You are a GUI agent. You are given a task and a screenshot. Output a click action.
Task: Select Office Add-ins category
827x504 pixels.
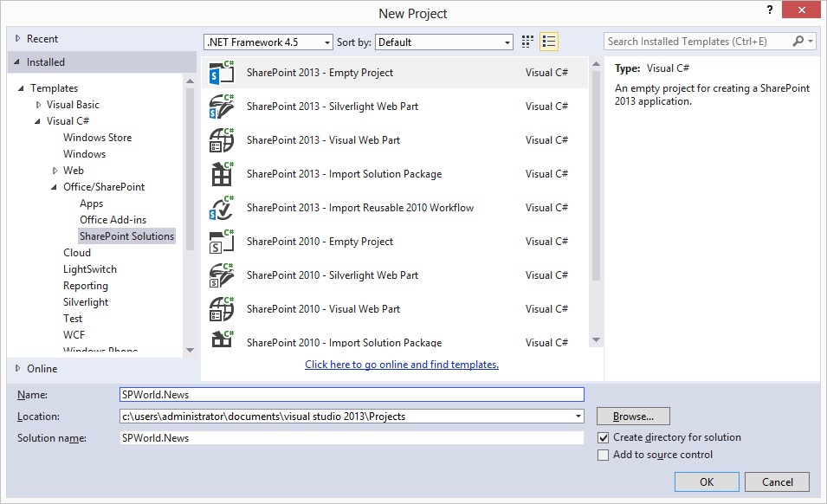point(113,220)
